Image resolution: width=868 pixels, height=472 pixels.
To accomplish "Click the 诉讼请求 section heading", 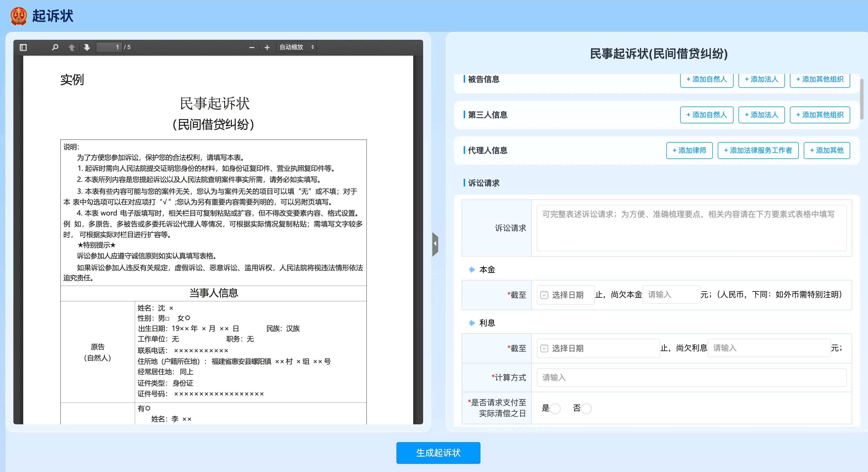I will pos(483,183).
